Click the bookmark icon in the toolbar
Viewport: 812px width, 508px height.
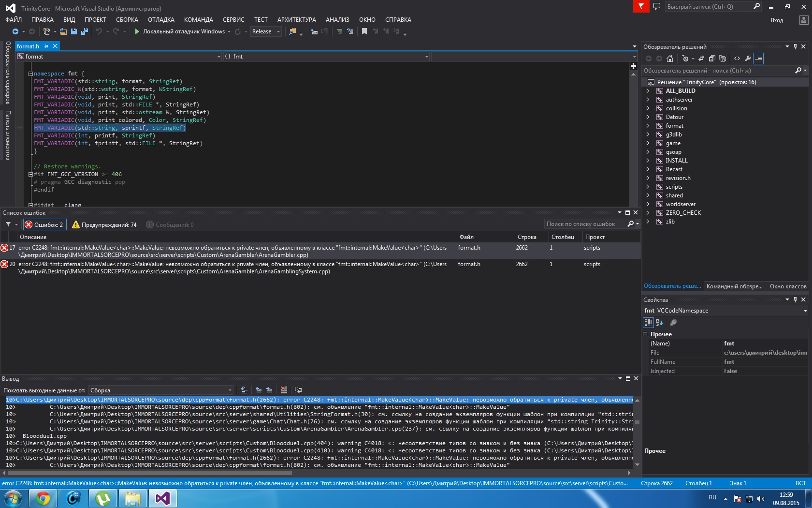(364, 31)
